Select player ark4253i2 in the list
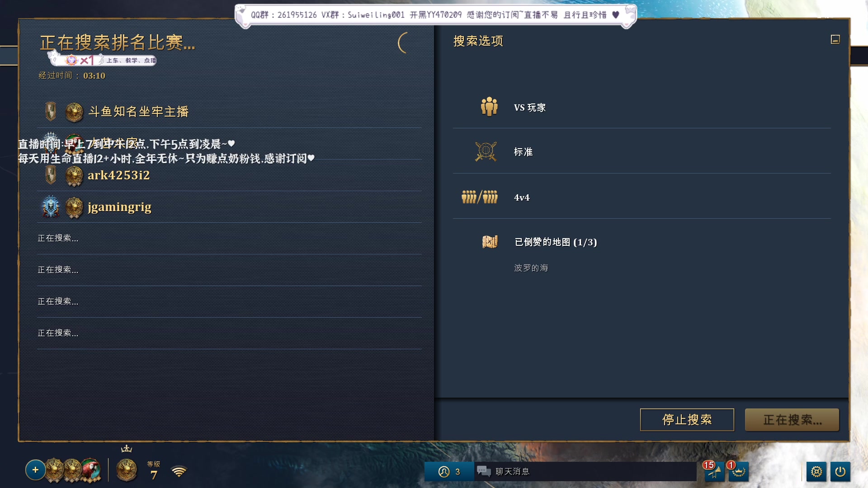Screen dimensions: 868x488 coord(229,175)
